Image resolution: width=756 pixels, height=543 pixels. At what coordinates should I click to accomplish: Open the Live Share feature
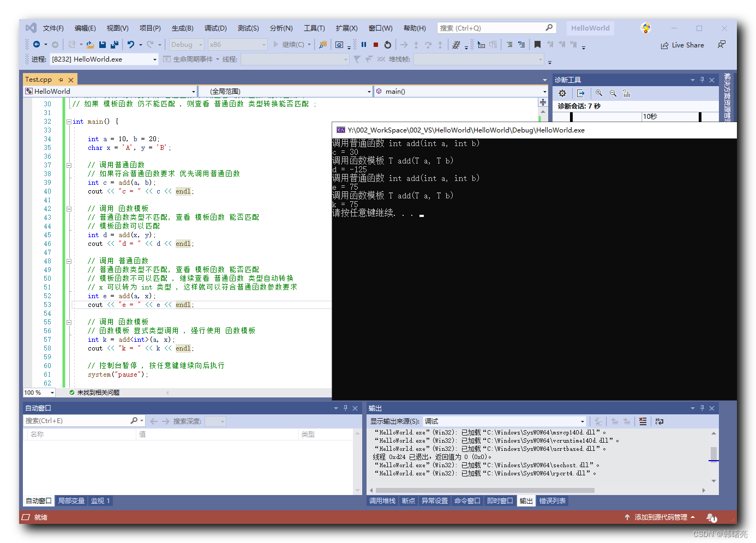(x=682, y=45)
